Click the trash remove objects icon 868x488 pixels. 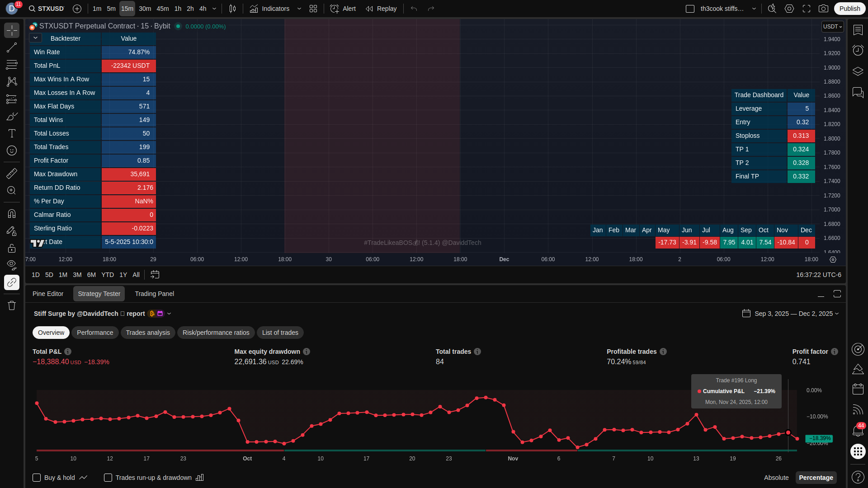12,306
